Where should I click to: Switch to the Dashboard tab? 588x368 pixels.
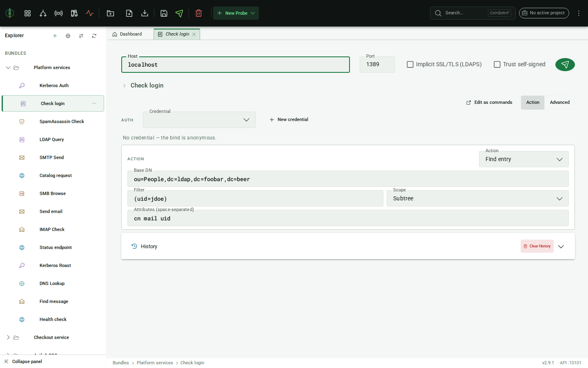(127, 34)
